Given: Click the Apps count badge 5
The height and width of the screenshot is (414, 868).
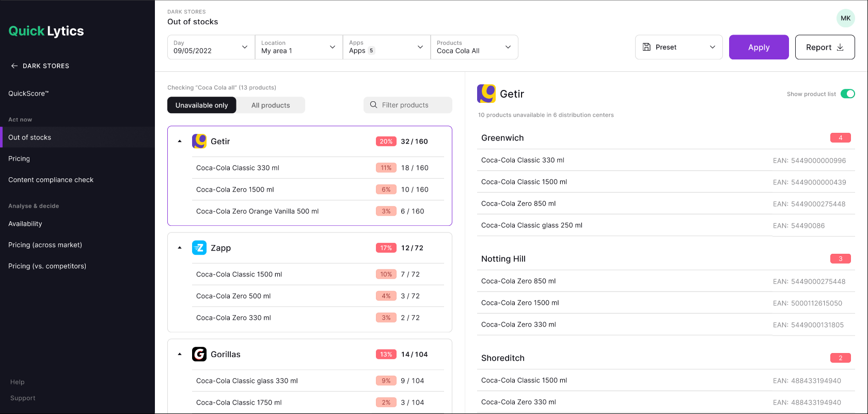Looking at the screenshot, I should click(371, 51).
